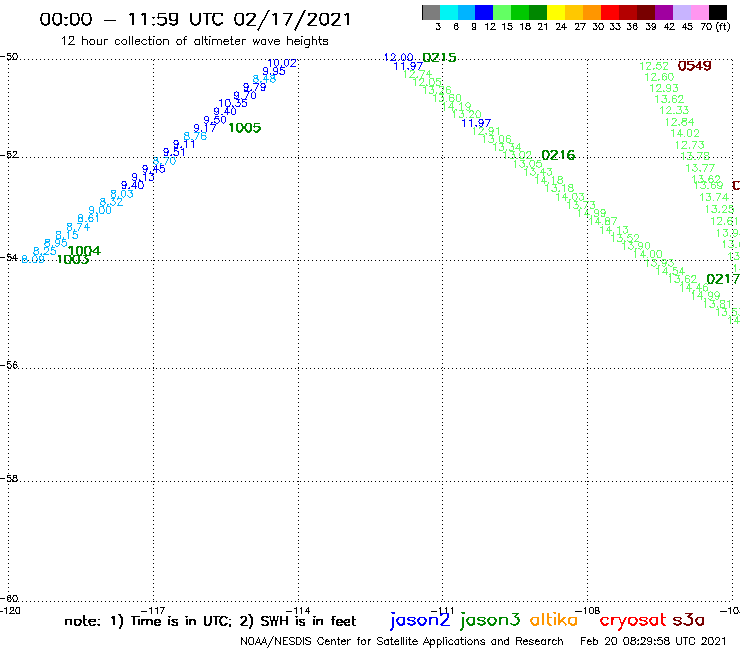Select the jason3 satellite label

pyautogui.click(x=490, y=620)
